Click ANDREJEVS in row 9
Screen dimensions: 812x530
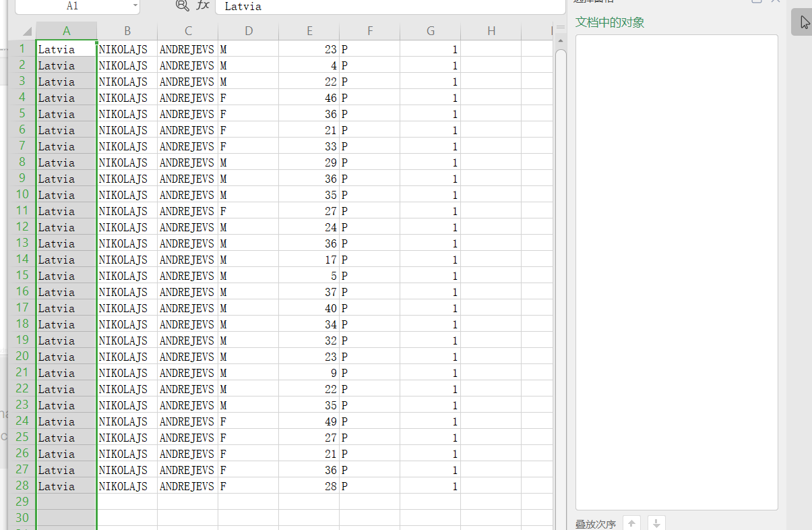pos(187,179)
